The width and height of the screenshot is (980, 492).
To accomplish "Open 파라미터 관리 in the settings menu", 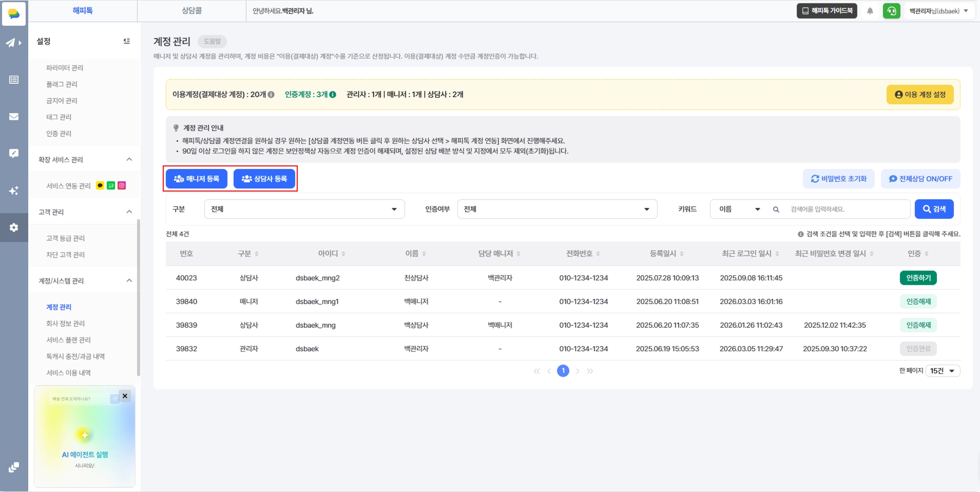I will tap(65, 68).
